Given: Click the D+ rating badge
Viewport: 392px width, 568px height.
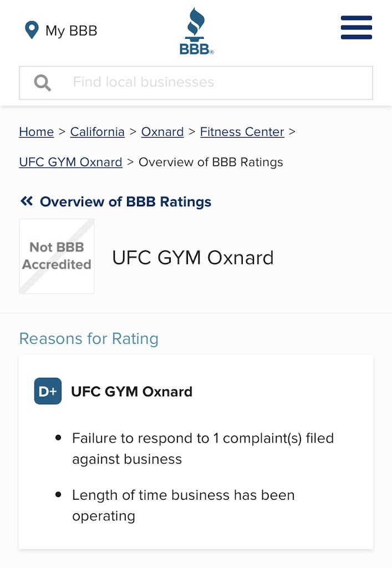Looking at the screenshot, I should click(x=48, y=391).
